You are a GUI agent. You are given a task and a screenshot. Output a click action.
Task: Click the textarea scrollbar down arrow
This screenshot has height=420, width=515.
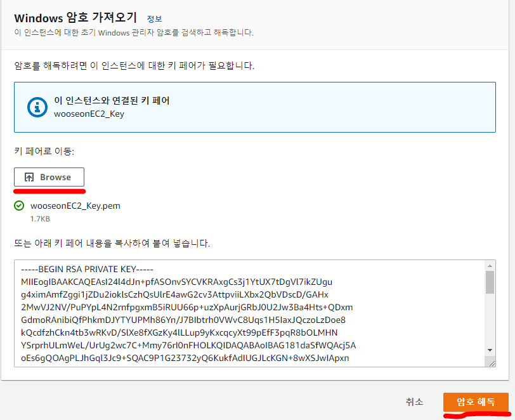(x=490, y=350)
